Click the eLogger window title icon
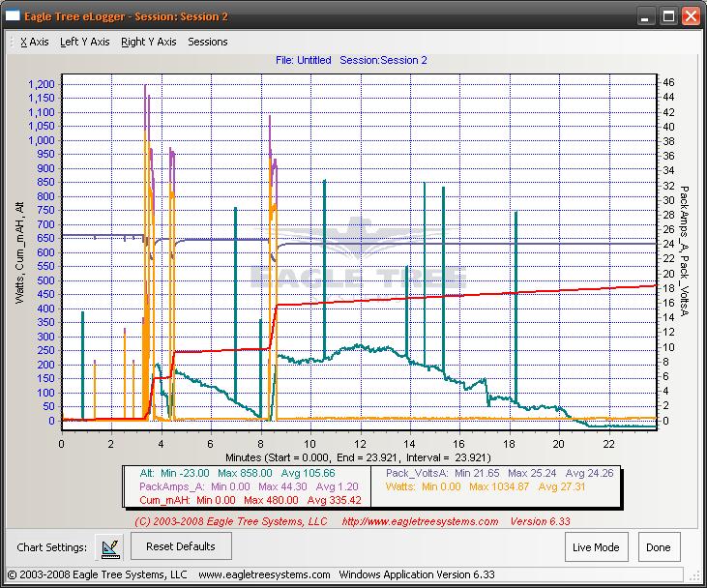 coord(13,16)
